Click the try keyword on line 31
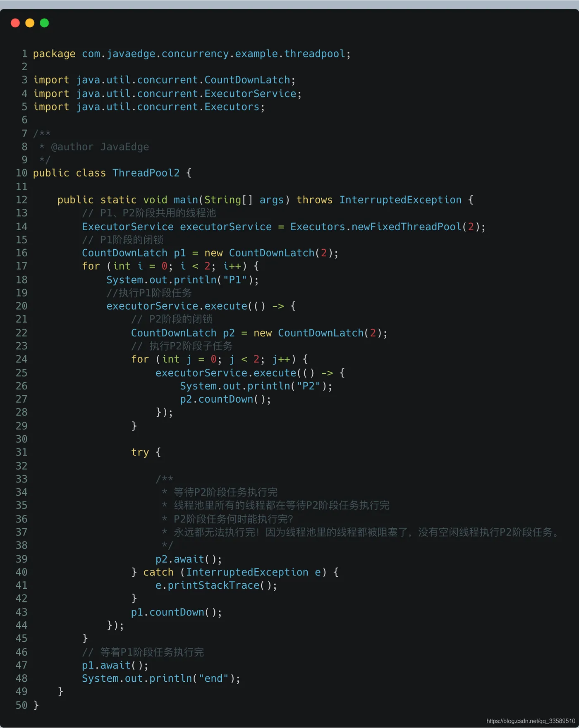Viewport: 579px width, 728px height. (x=140, y=453)
